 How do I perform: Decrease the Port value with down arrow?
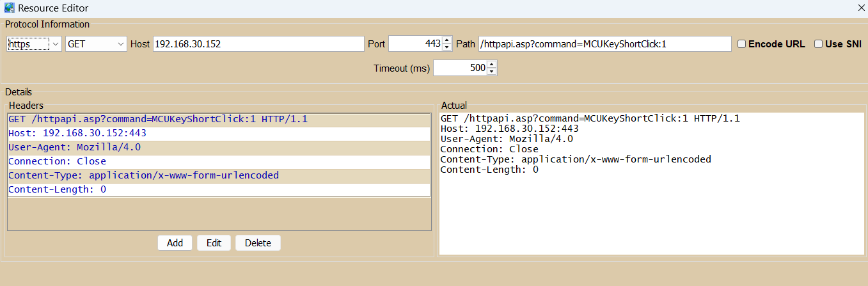pyautogui.click(x=447, y=48)
